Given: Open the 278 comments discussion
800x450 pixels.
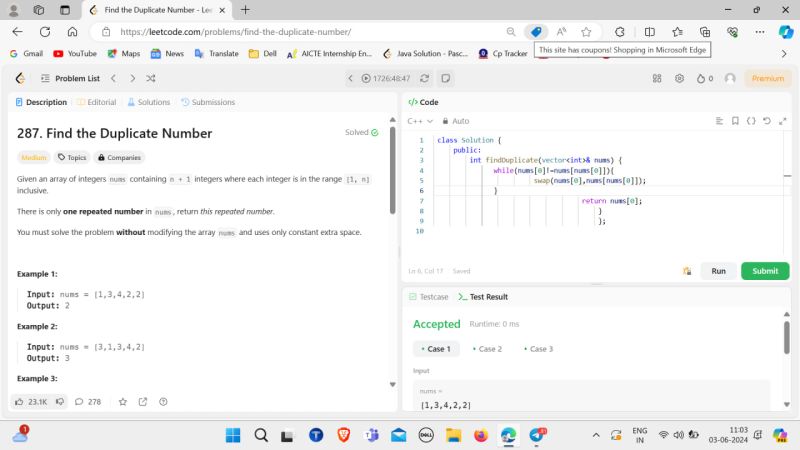Looking at the screenshot, I should click(x=88, y=402).
